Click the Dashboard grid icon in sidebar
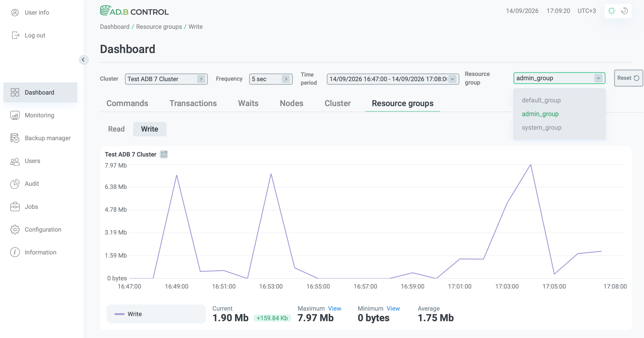 click(15, 92)
